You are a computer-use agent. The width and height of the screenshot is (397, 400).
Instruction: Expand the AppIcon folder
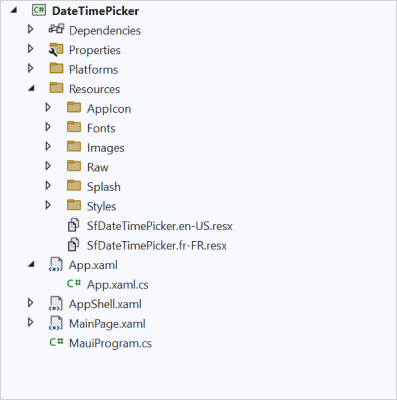(x=48, y=107)
